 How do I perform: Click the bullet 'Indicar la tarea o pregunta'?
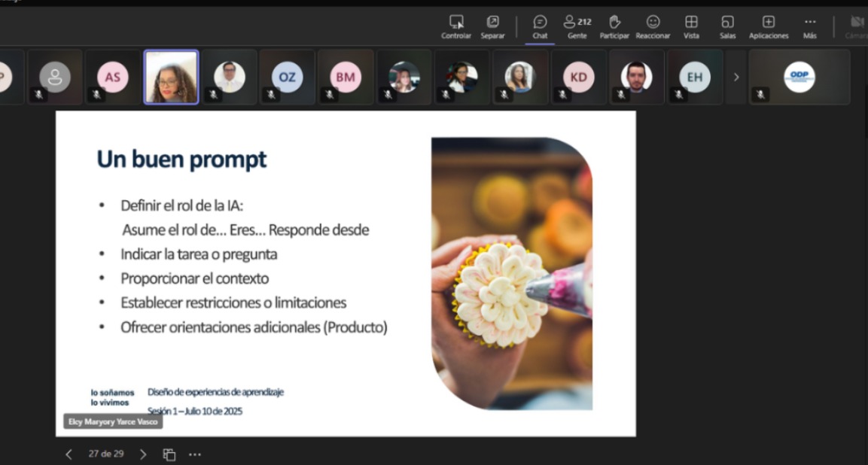pos(199,254)
